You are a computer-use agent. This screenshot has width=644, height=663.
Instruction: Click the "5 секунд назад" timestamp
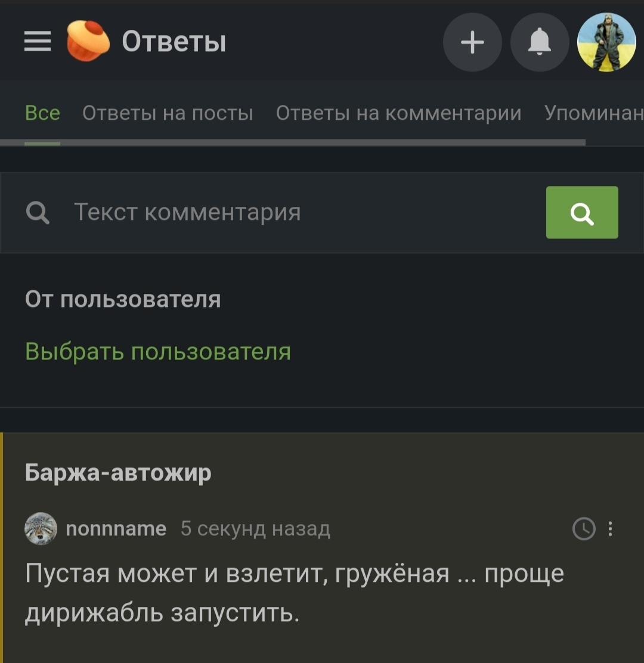255,529
